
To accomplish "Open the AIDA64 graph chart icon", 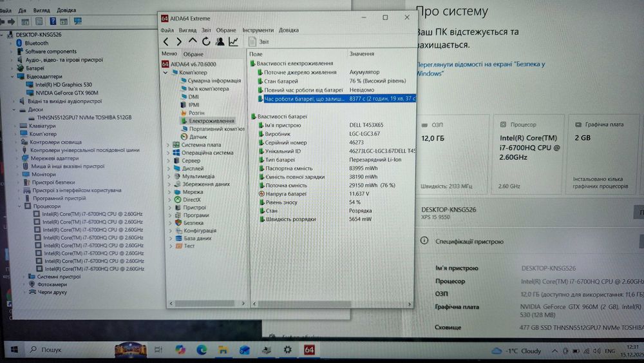I will click(x=233, y=41).
